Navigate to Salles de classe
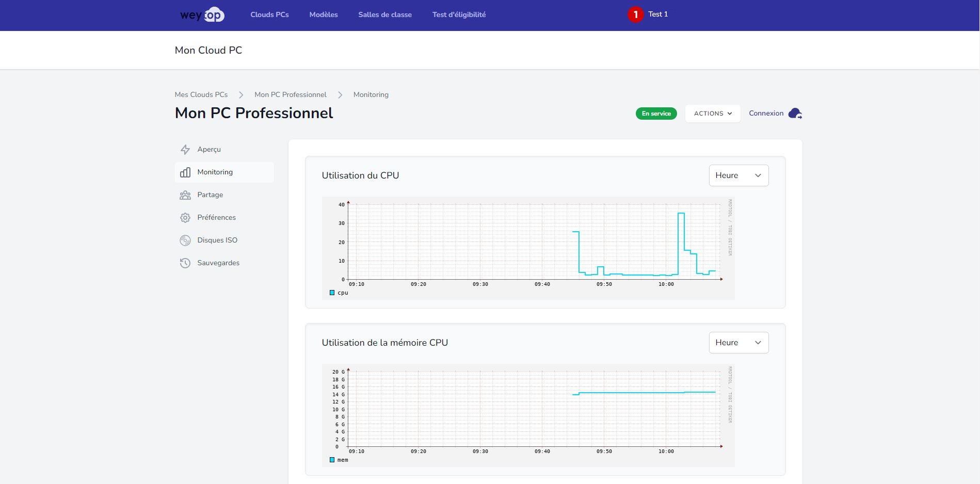This screenshot has width=980, height=484. tap(384, 14)
